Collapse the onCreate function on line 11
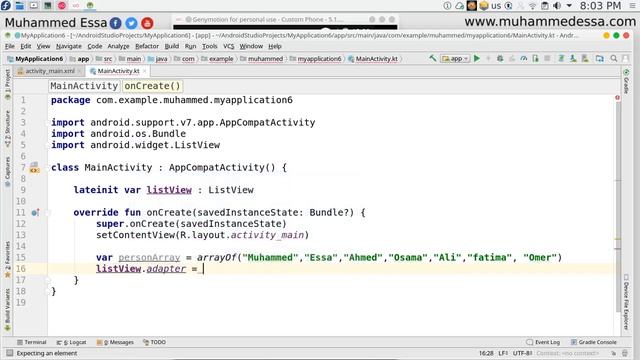Image resolution: width=640 pixels, height=360 pixels. 47,213
